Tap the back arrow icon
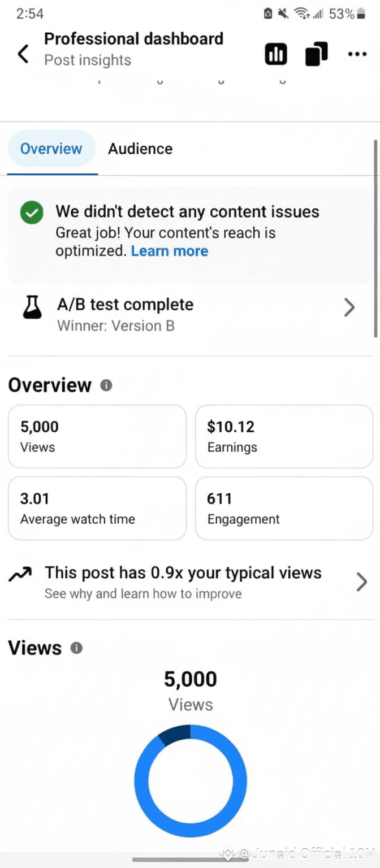 click(x=23, y=54)
